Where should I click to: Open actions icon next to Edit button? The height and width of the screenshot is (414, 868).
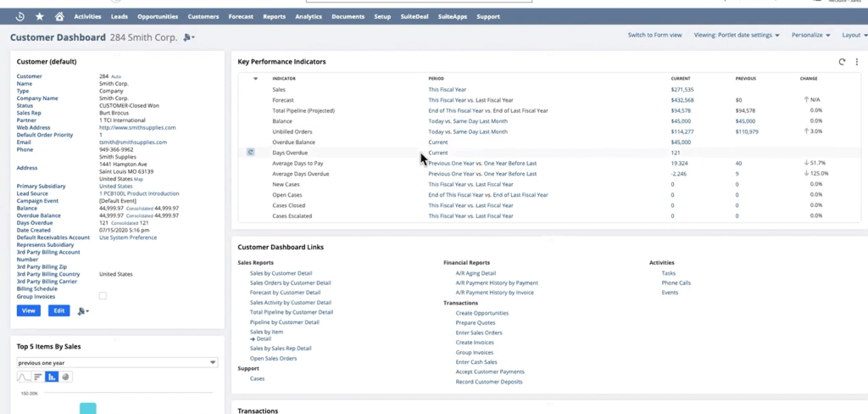click(x=83, y=310)
